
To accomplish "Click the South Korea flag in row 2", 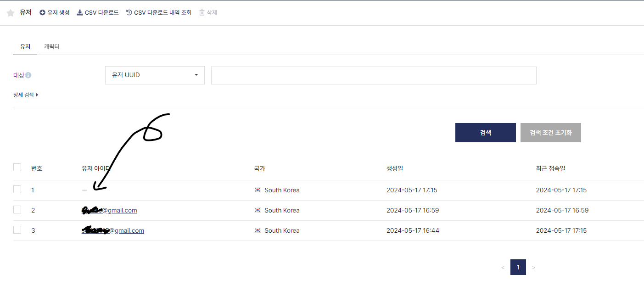I will pyautogui.click(x=258, y=210).
